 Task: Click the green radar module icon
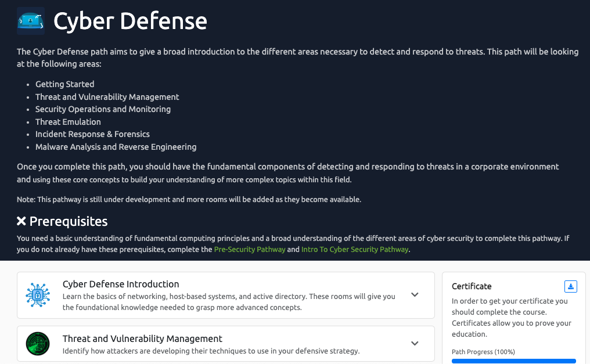point(38,344)
